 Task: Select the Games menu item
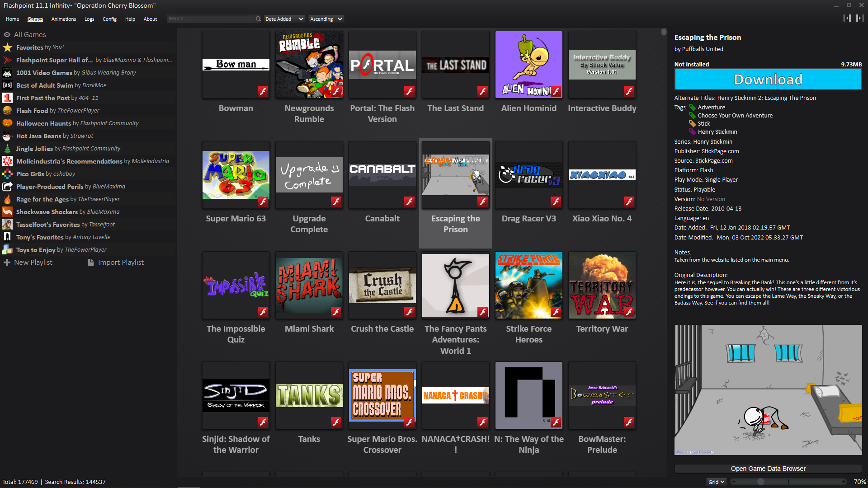[x=34, y=19]
